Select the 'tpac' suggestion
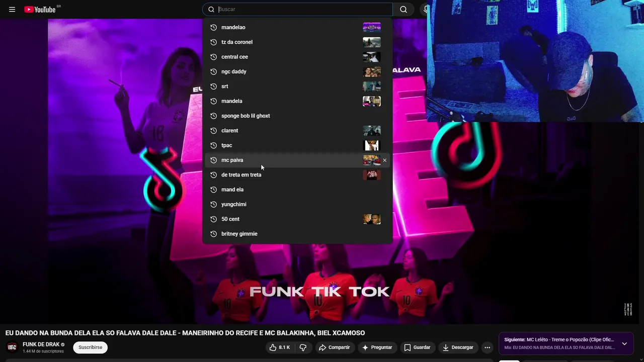Screen dimensions: 644x362 point(297,145)
